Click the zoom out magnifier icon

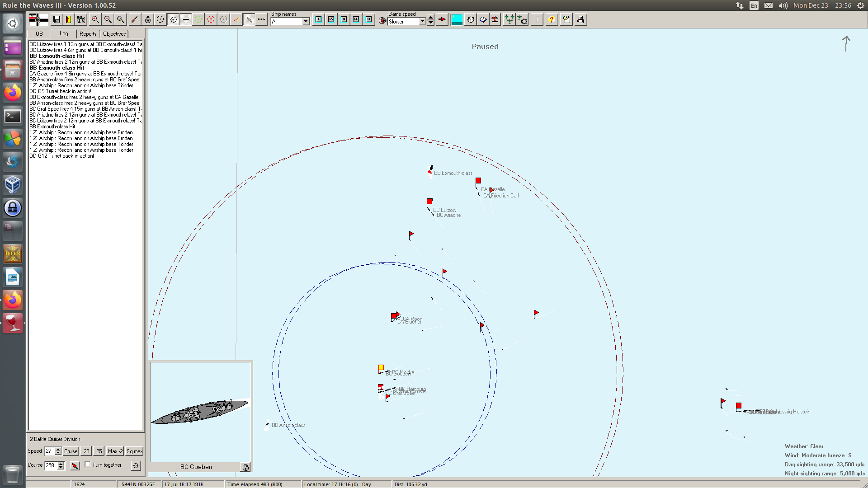pos(108,19)
